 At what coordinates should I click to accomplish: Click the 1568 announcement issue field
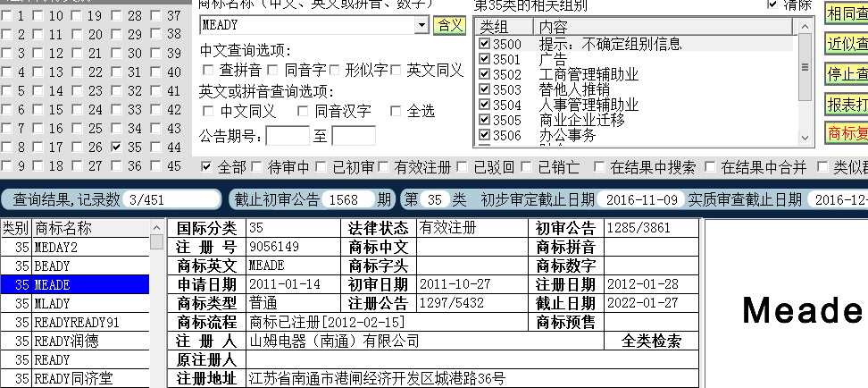tap(349, 199)
